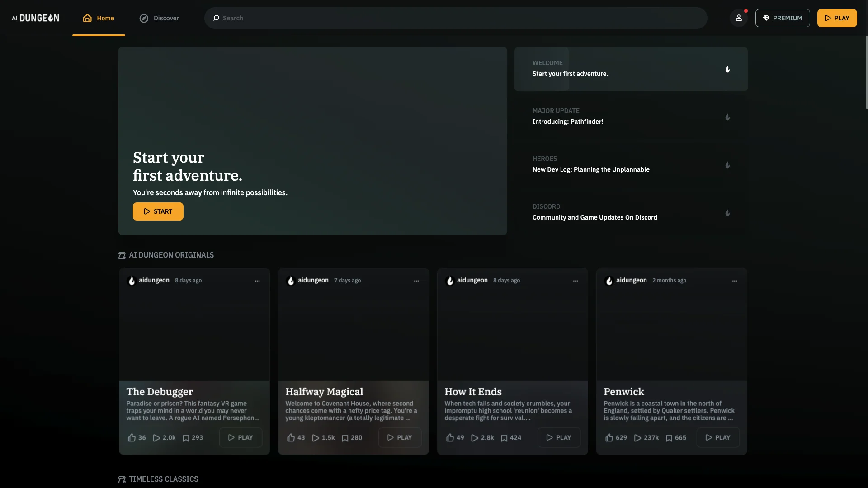This screenshot has height=488, width=868.
Task: Click the Start button on the banner
Action: pos(158,211)
